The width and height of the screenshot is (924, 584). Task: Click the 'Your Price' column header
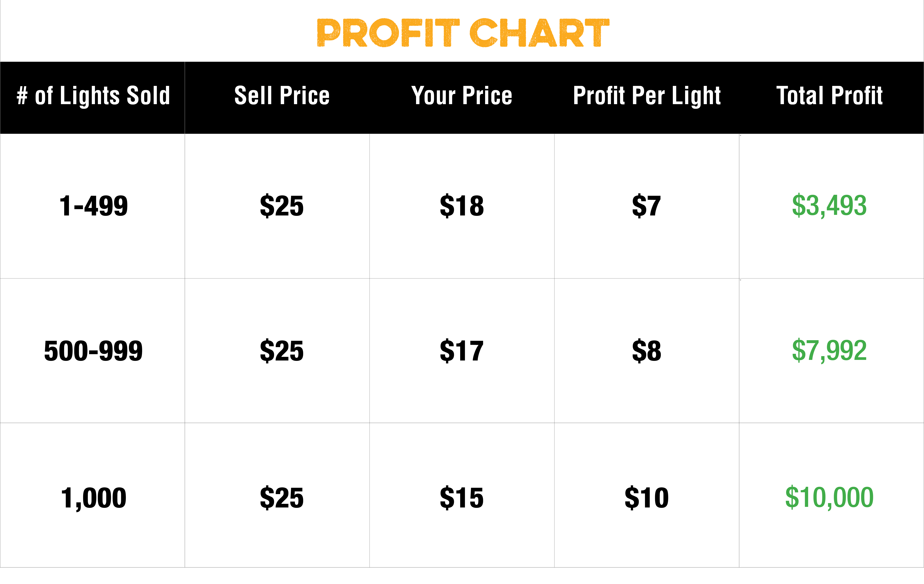click(x=462, y=96)
